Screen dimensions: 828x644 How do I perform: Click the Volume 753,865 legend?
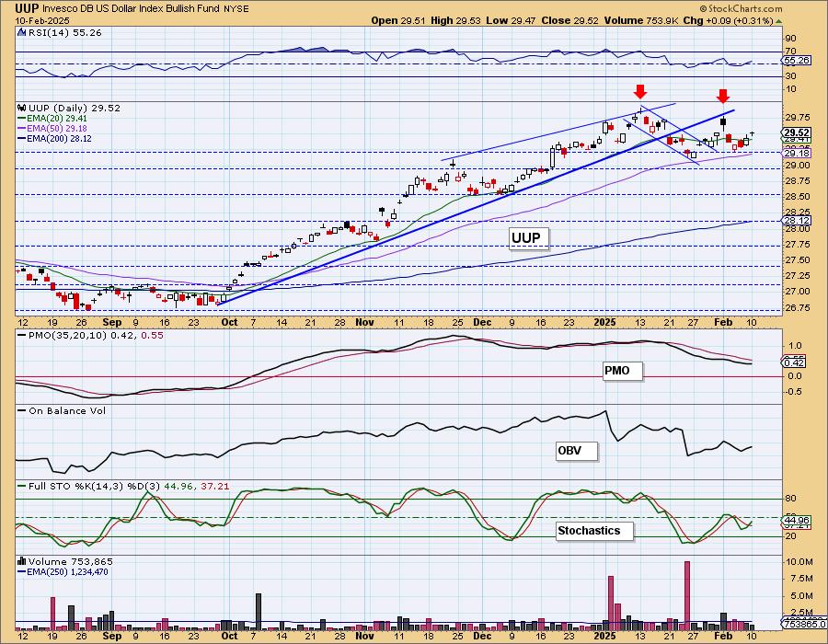[x=70, y=561]
